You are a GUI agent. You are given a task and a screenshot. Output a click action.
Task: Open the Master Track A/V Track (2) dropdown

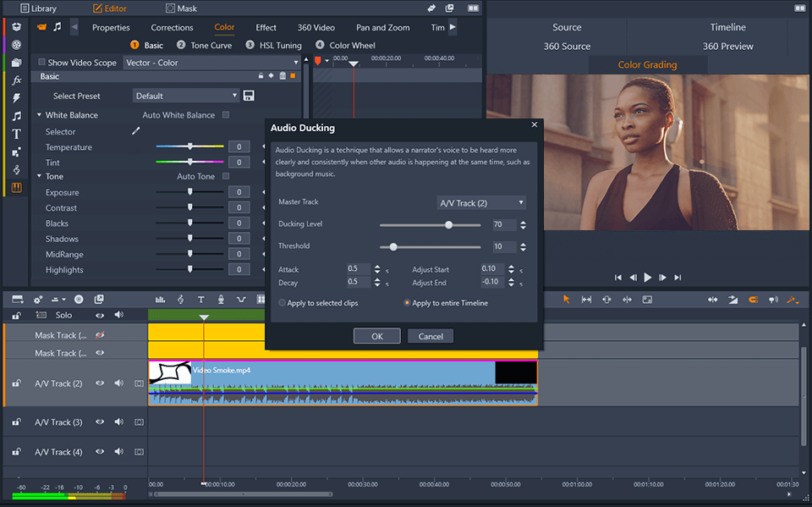(481, 203)
